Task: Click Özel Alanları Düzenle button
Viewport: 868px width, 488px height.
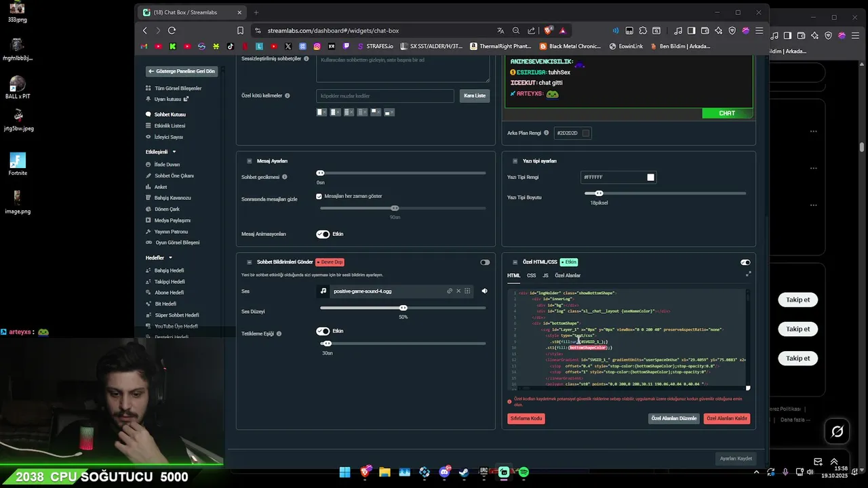Action: pos(674,418)
